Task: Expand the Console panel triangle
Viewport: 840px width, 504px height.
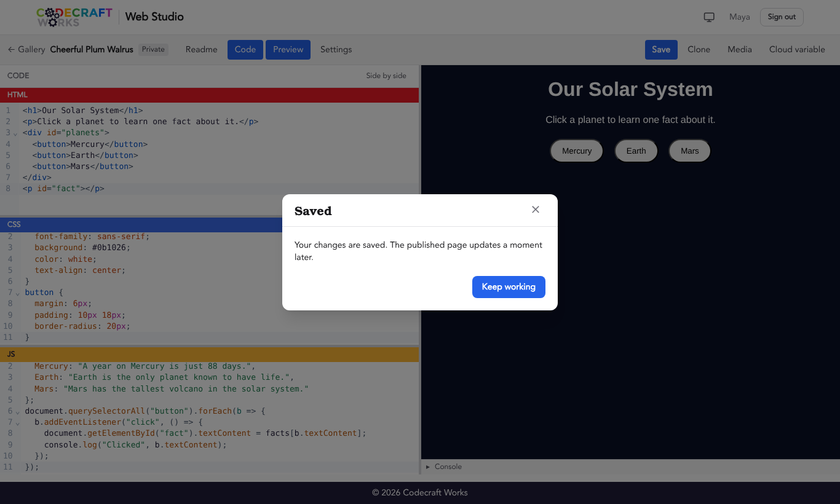Action: point(428,467)
